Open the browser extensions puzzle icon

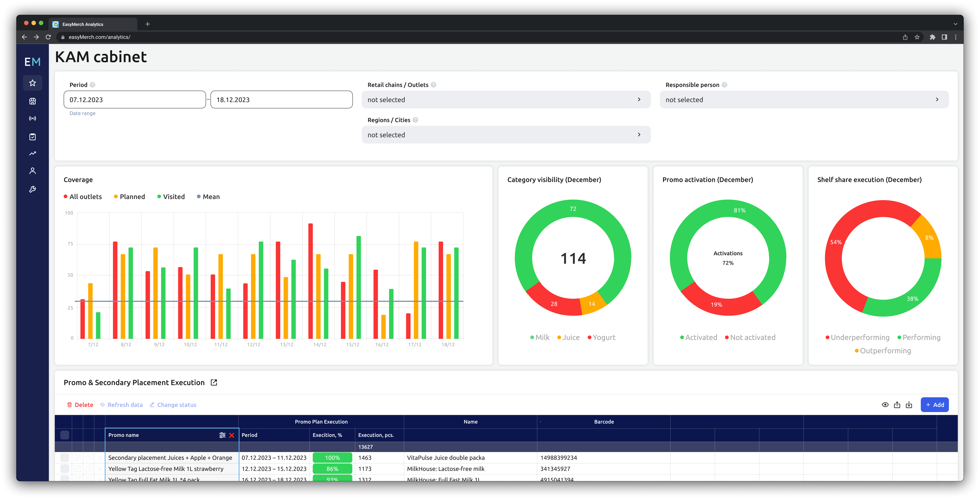click(932, 37)
